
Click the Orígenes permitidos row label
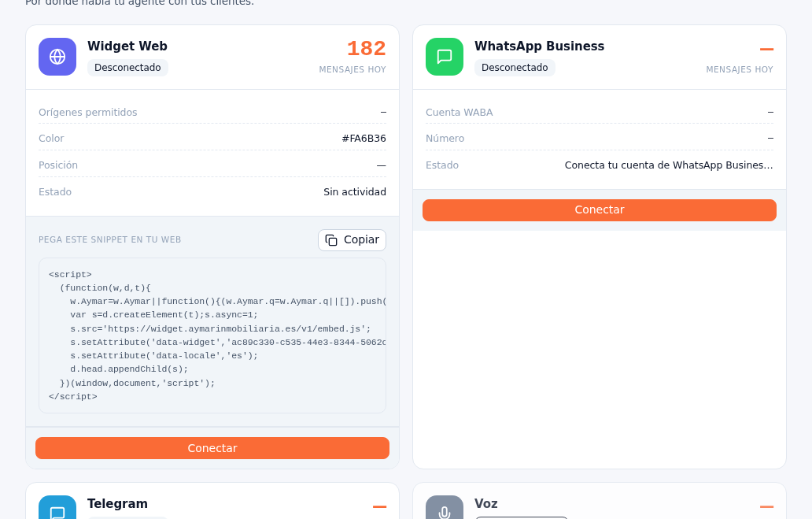coord(88,113)
